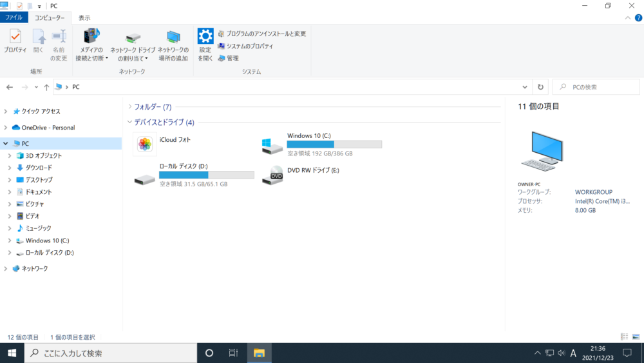This screenshot has width=644, height=363.
Task: Click the C: drive usage bar
Action: [x=334, y=144]
